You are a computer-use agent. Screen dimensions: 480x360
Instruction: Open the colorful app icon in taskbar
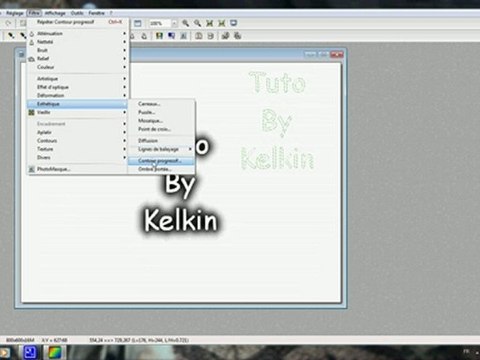click(55, 352)
